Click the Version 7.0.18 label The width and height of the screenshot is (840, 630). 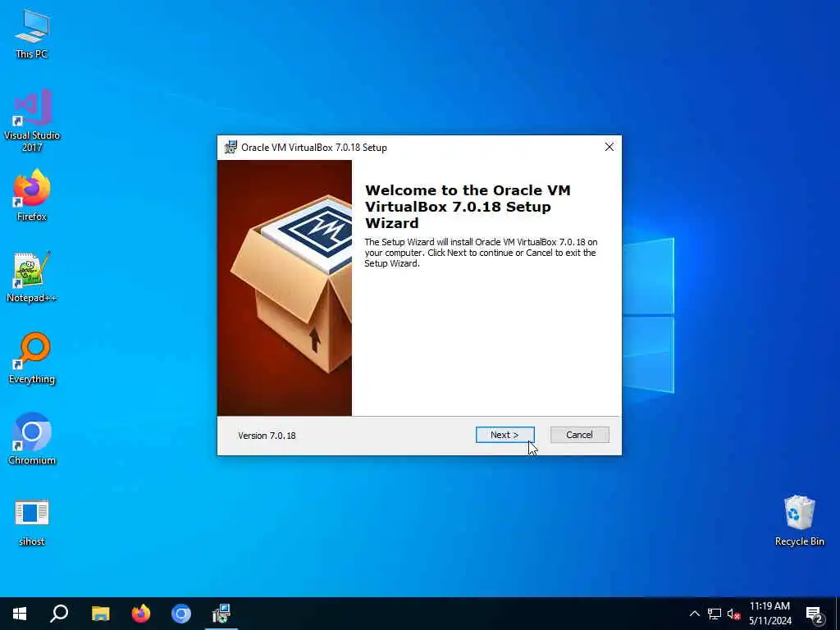[267, 436]
